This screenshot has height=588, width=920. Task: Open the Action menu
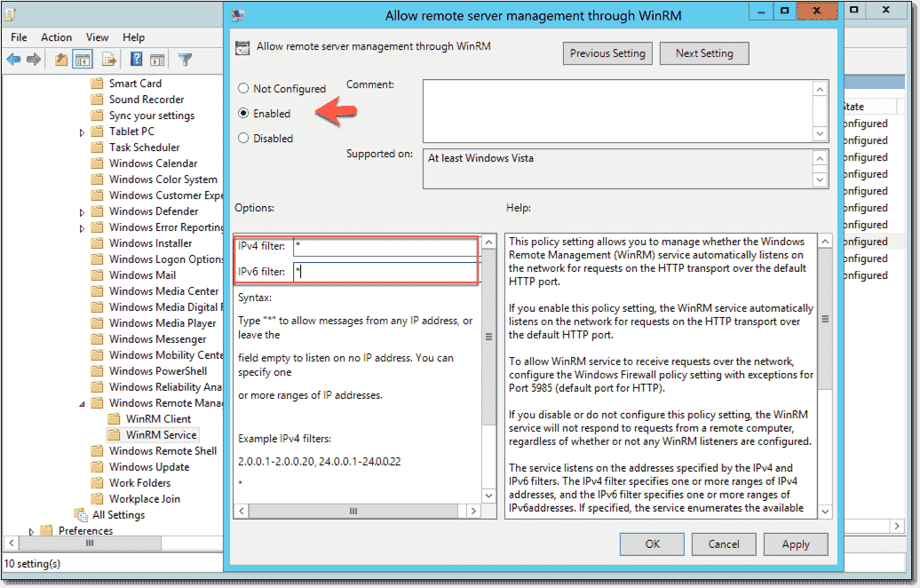click(x=56, y=37)
